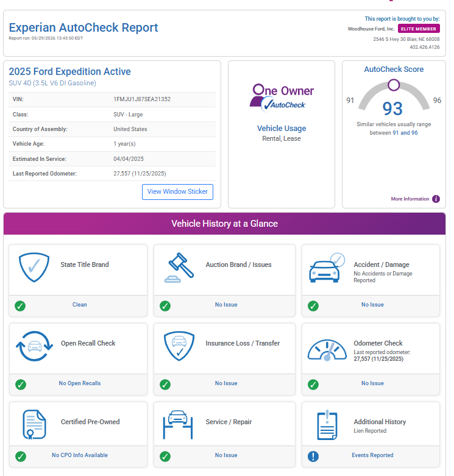The height and width of the screenshot is (476, 454).
Task: Click the dealer phone number 402.426.4126
Action: (425, 47)
